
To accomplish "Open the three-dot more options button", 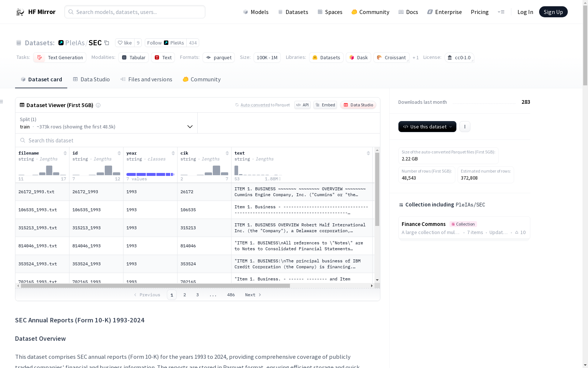I will click(465, 127).
